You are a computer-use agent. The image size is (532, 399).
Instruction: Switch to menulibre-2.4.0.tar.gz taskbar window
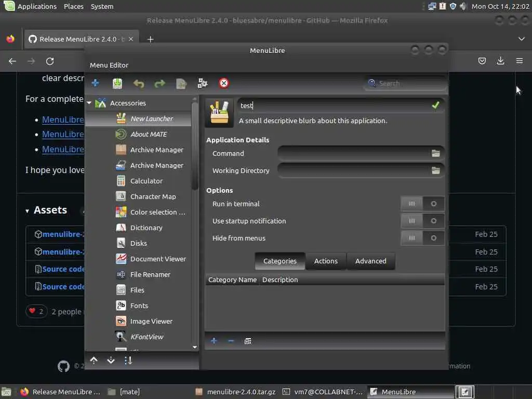[x=236, y=392]
